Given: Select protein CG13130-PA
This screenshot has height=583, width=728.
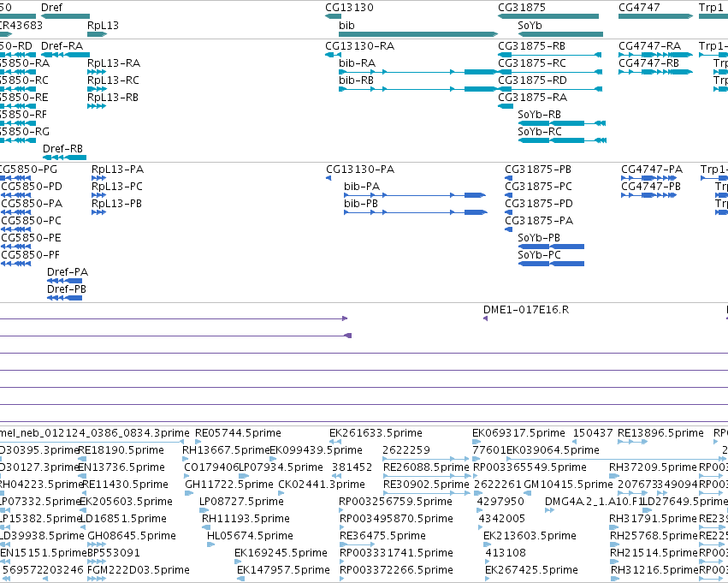Looking at the screenshot, I should (x=328, y=178).
